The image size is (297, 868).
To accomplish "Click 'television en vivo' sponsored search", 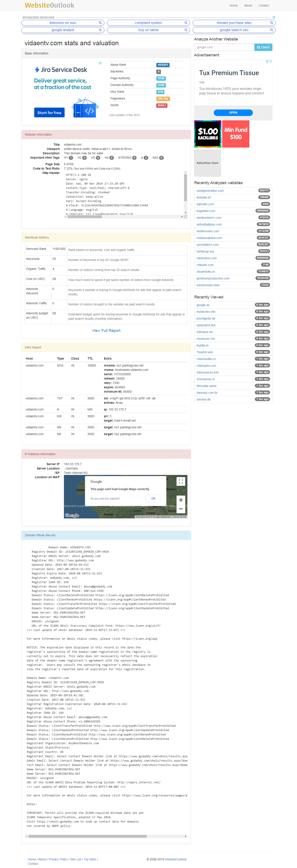I will tap(63, 23).
